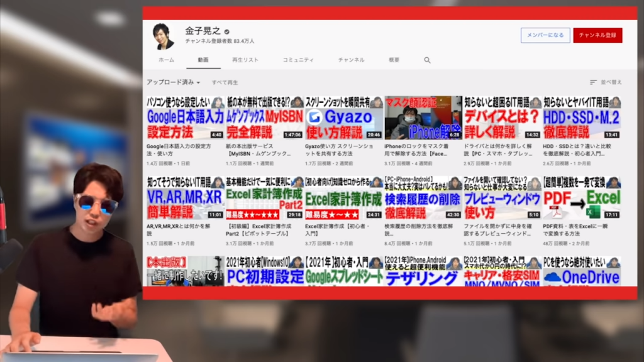Subscribe with the チャンネル登録 button
This screenshot has height=362, width=644.
pos(597,35)
